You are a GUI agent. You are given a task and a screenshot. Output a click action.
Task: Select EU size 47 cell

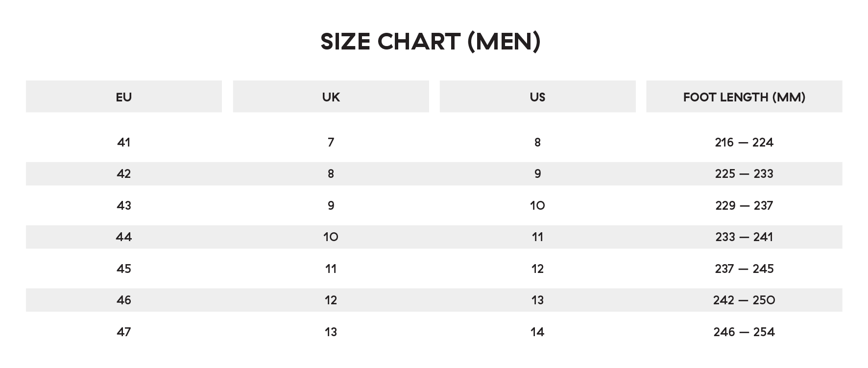(124, 332)
